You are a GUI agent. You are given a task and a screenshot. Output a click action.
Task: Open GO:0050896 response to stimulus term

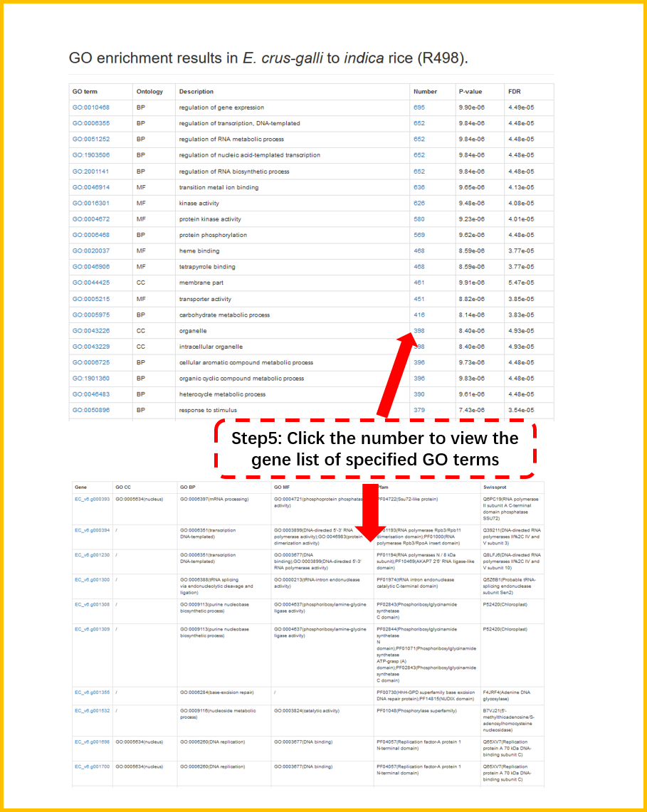tap(90, 410)
